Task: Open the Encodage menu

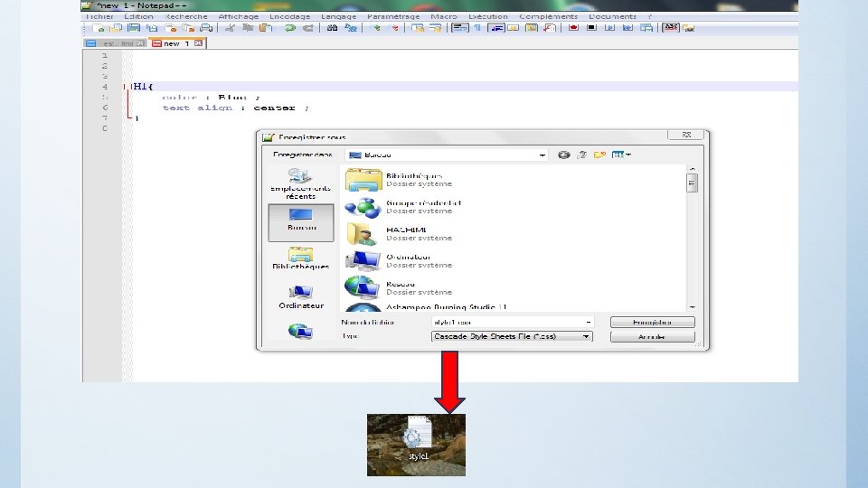Action: point(289,16)
